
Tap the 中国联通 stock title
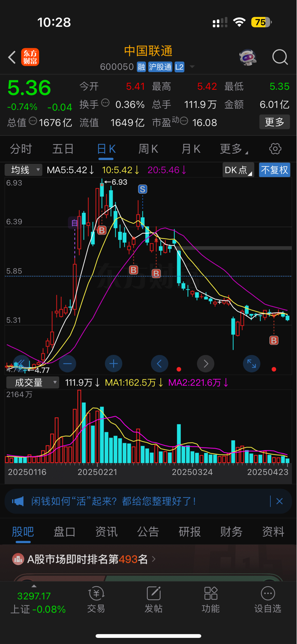[x=148, y=51]
